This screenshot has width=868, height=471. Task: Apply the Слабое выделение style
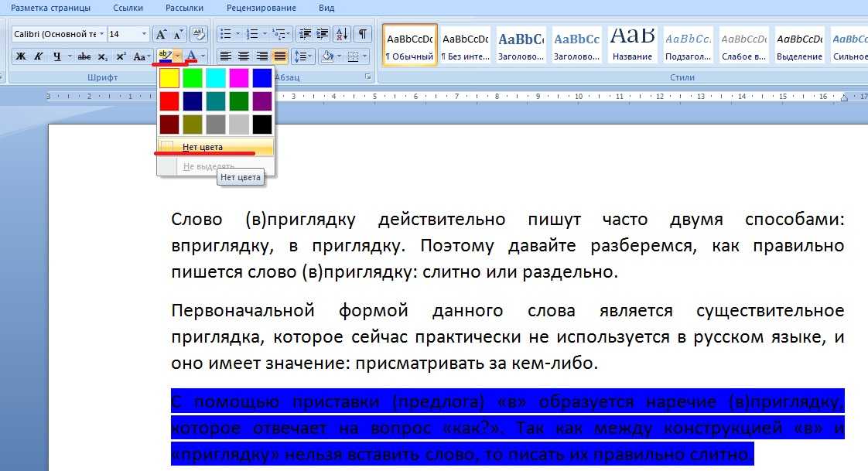[744, 45]
